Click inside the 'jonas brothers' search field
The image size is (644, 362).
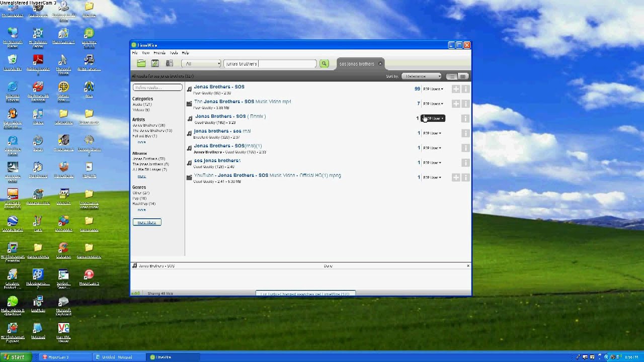click(270, 63)
